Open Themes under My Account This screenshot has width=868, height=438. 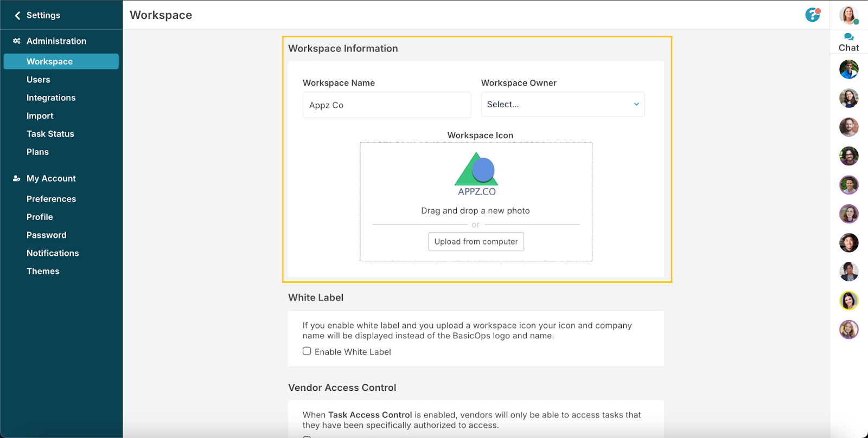point(43,271)
